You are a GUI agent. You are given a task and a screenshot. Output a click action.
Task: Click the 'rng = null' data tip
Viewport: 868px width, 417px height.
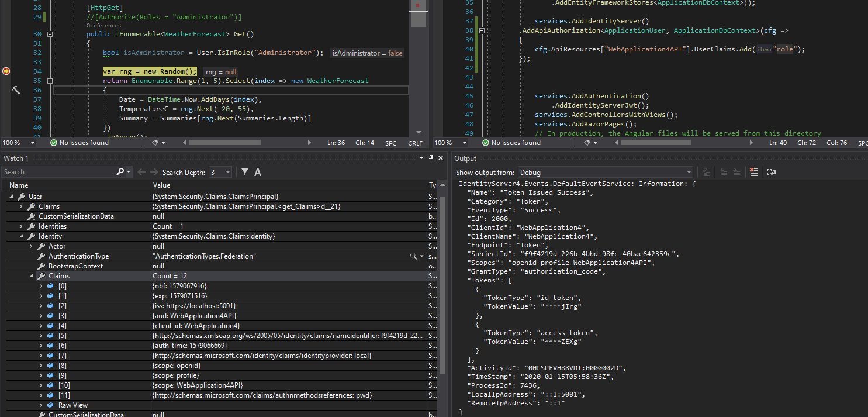coord(222,71)
